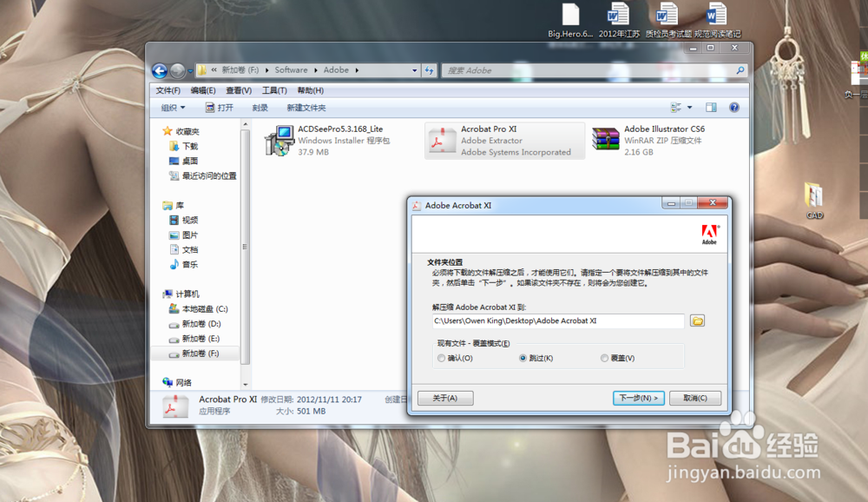Open the 文档 library

[183, 249]
